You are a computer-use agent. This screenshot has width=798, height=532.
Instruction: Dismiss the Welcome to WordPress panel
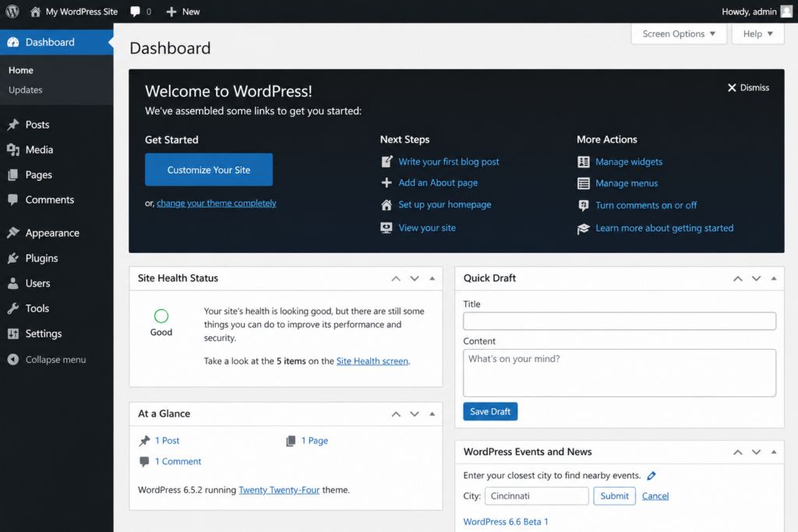(x=748, y=87)
